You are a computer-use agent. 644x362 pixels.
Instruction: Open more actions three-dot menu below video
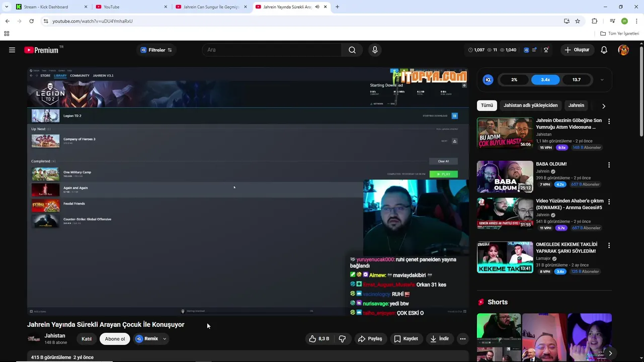[x=462, y=339]
